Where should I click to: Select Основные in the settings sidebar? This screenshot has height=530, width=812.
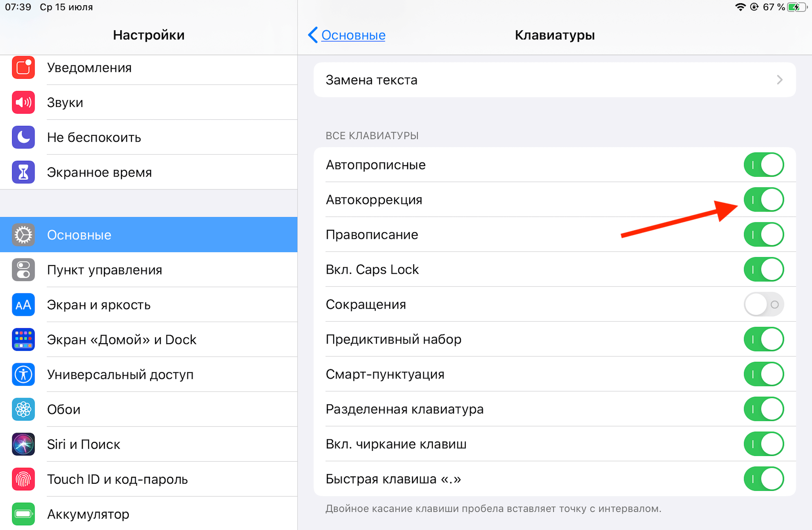149,235
